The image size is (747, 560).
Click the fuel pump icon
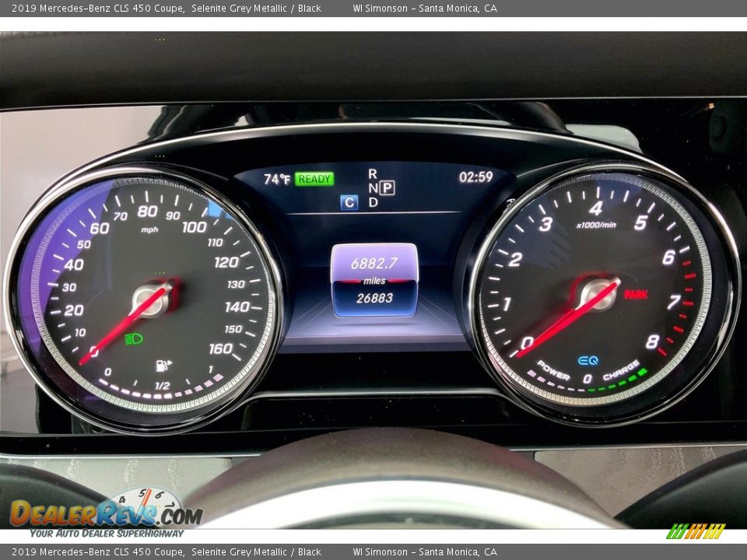pyautogui.click(x=163, y=366)
